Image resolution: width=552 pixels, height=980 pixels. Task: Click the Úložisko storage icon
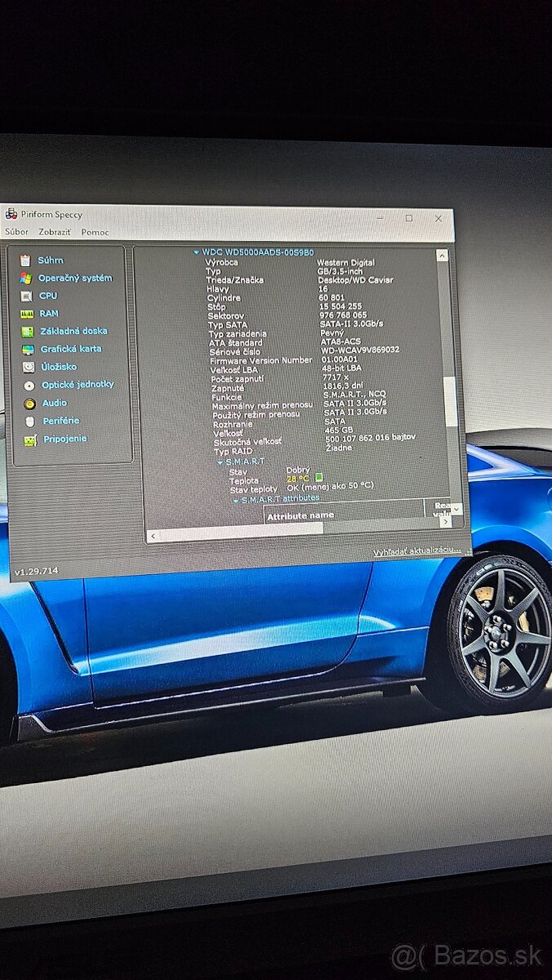coord(29,367)
